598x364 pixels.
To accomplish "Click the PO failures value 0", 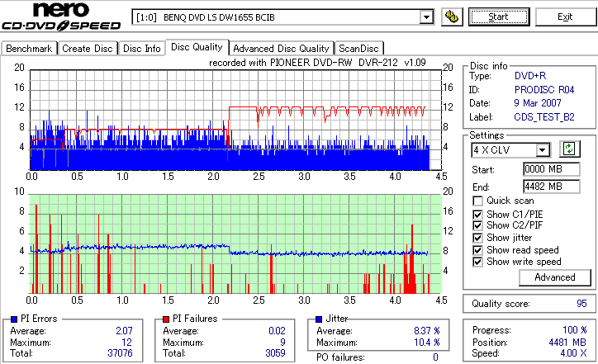I will coord(435,357).
